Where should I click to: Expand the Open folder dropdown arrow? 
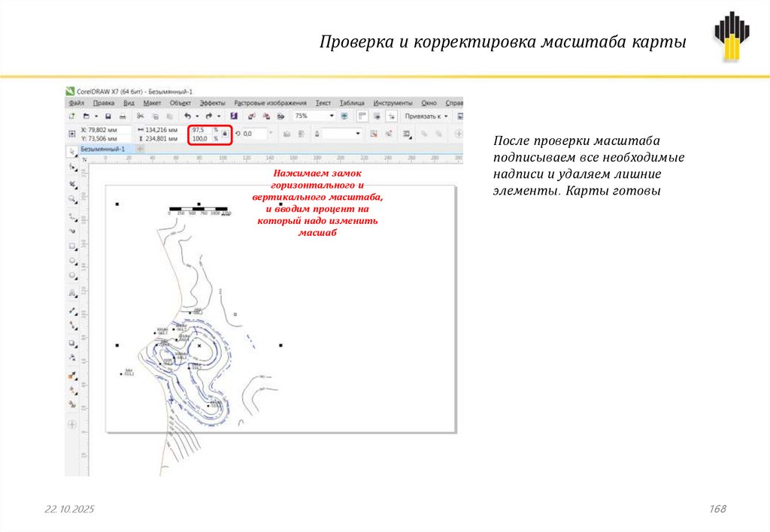96,116
